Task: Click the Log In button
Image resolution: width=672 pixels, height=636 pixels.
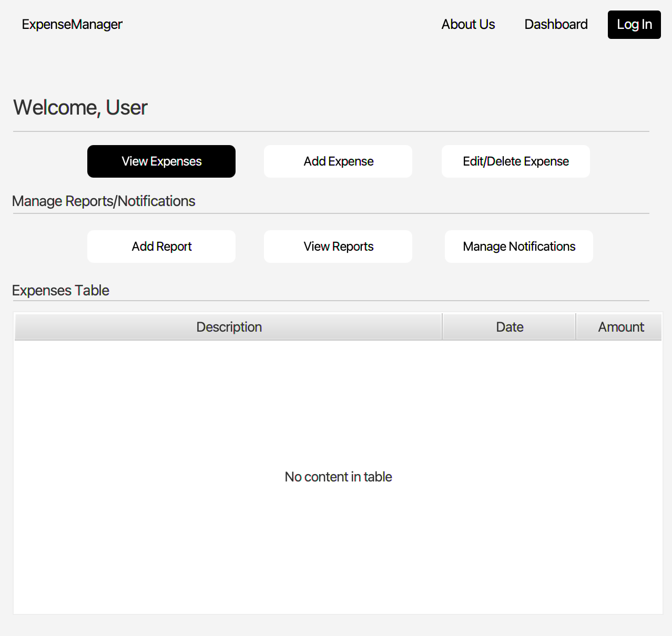Action: pyautogui.click(x=634, y=24)
